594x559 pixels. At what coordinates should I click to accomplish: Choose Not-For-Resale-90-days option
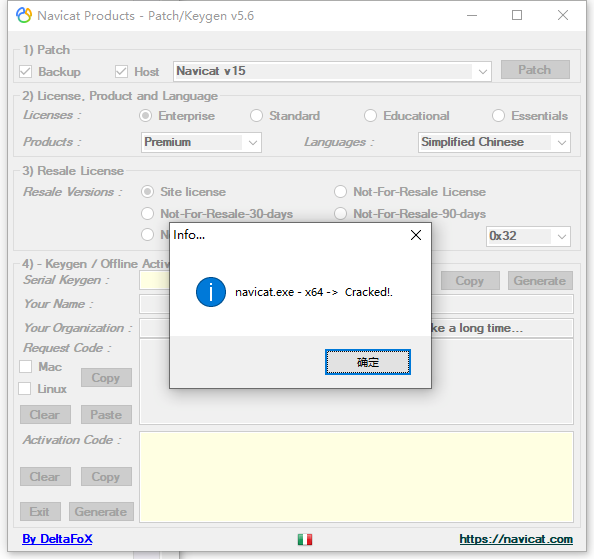340,214
